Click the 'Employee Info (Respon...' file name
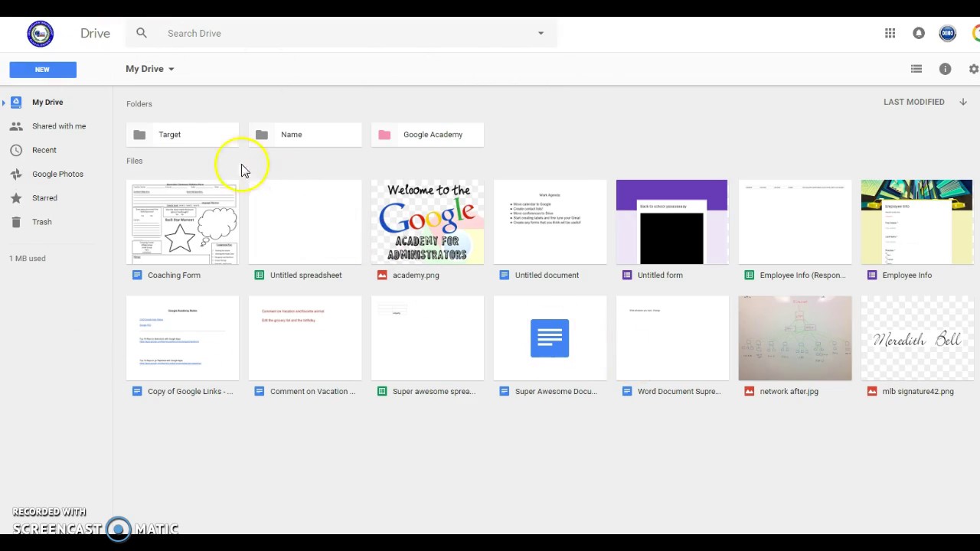 click(x=803, y=275)
